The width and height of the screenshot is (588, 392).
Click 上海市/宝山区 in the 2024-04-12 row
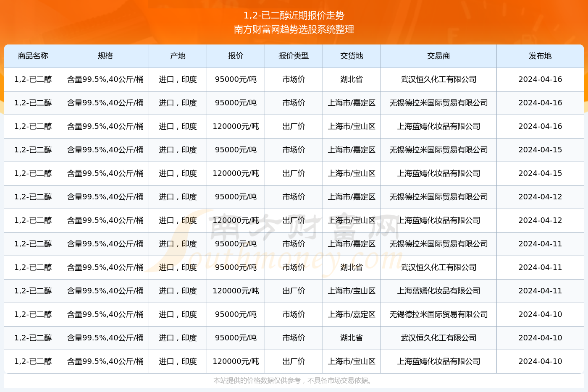click(352, 220)
